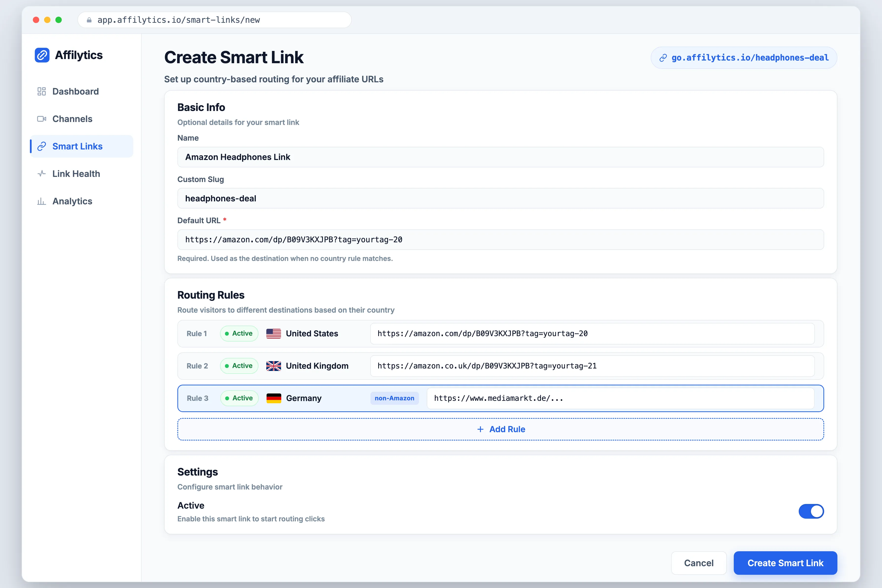Go to Channels in the sidebar

tap(81, 119)
